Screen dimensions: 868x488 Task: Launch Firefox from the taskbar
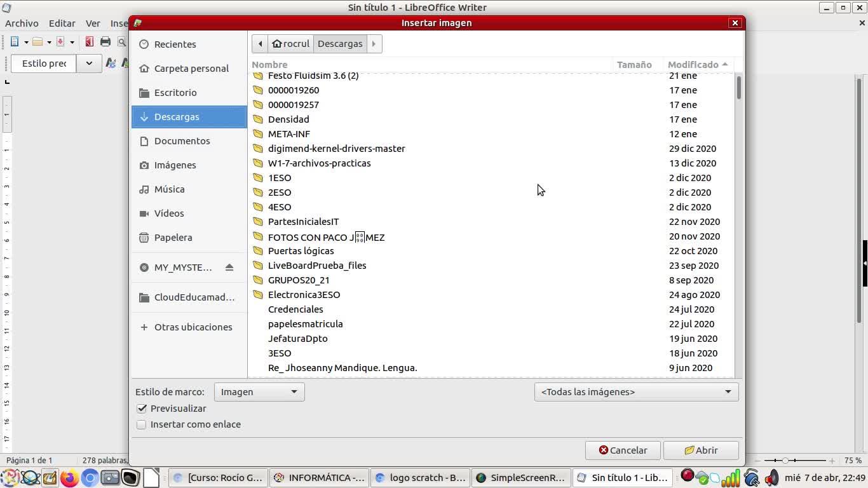click(x=69, y=478)
